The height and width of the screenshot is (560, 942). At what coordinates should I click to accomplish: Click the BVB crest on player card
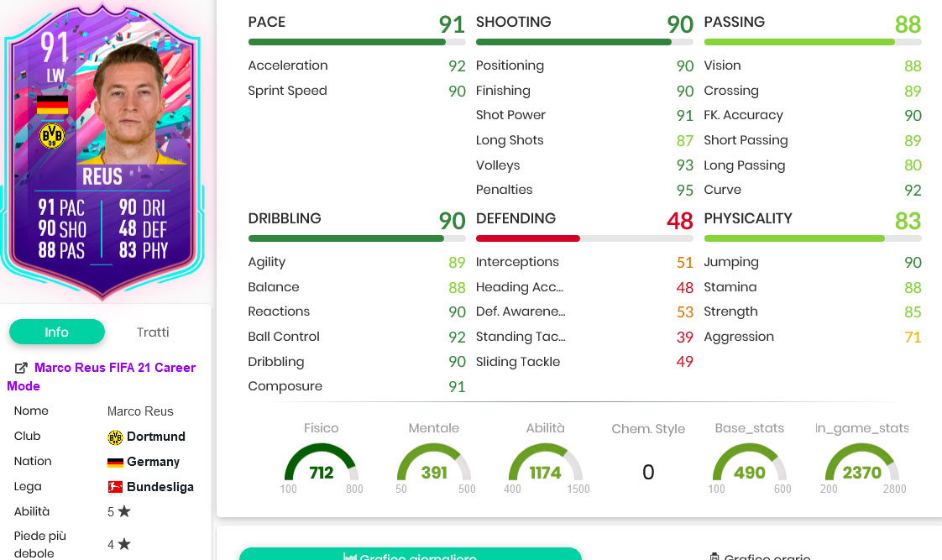[x=52, y=136]
